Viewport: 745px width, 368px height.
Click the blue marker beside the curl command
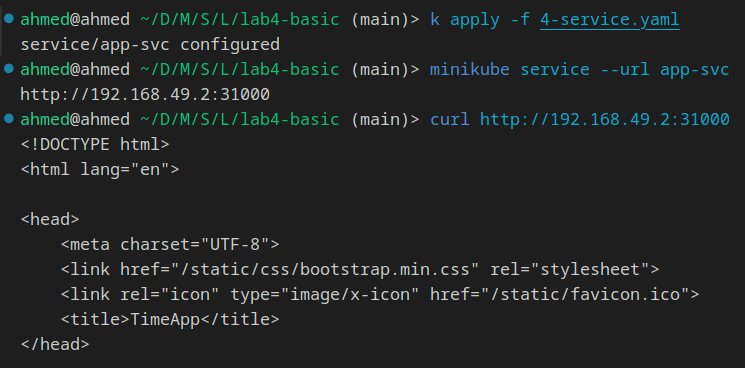click(9, 119)
